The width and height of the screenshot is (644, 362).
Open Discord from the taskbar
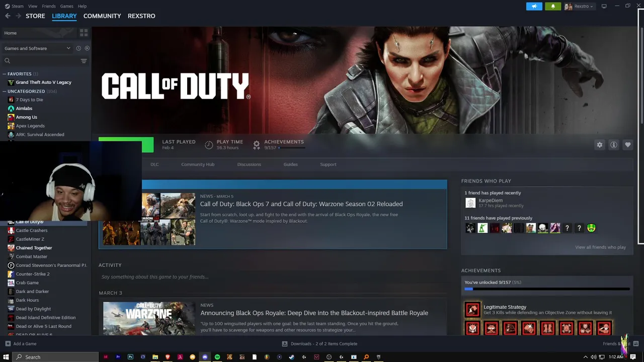point(205,357)
